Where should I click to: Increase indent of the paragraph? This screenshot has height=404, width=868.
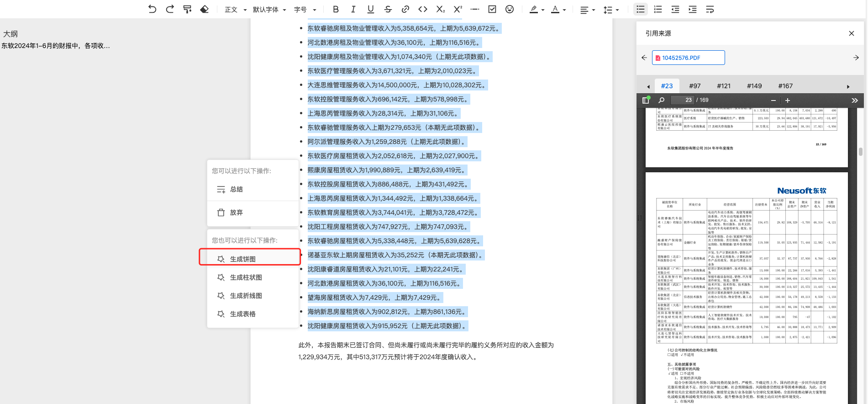[693, 9]
